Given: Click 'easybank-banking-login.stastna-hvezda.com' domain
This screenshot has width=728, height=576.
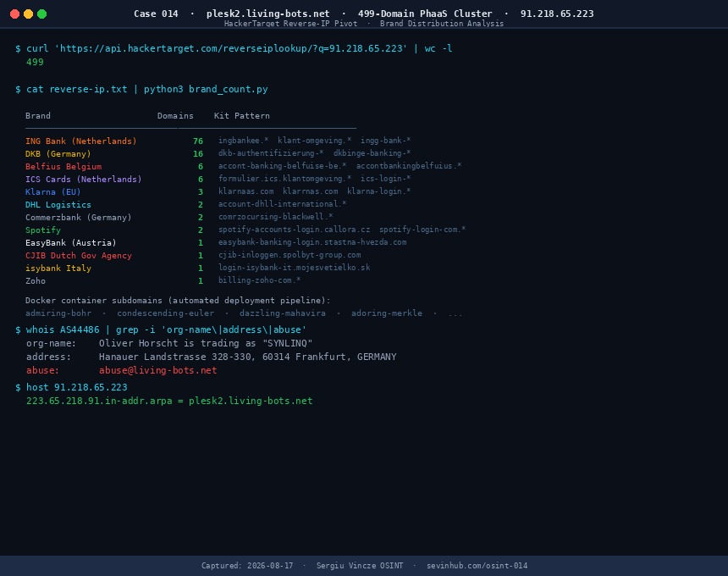Looking at the screenshot, I should (x=312, y=242).
